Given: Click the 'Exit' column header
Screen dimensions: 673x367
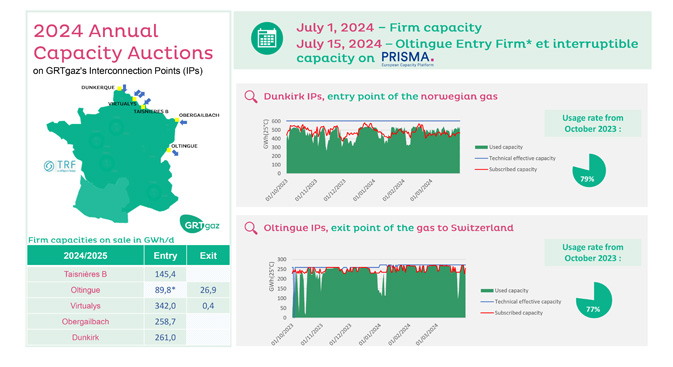Looking at the screenshot, I should (208, 256).
